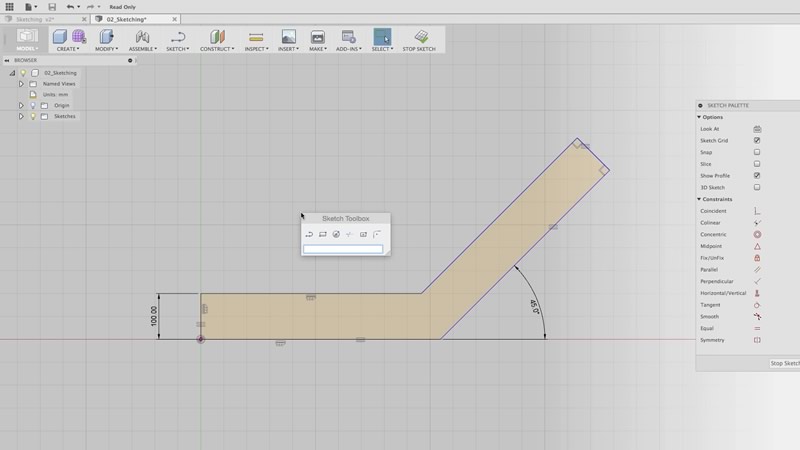The height and width of the screenshot is (450, 800).
Task: Apply the Perpendicular constraint
Action: coord(757,281)
